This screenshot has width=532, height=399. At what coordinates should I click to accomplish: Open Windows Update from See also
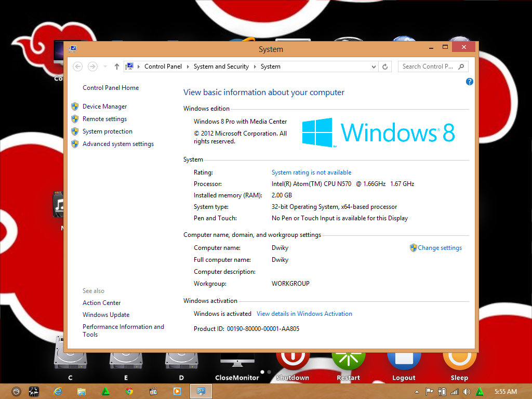(106, 314)
